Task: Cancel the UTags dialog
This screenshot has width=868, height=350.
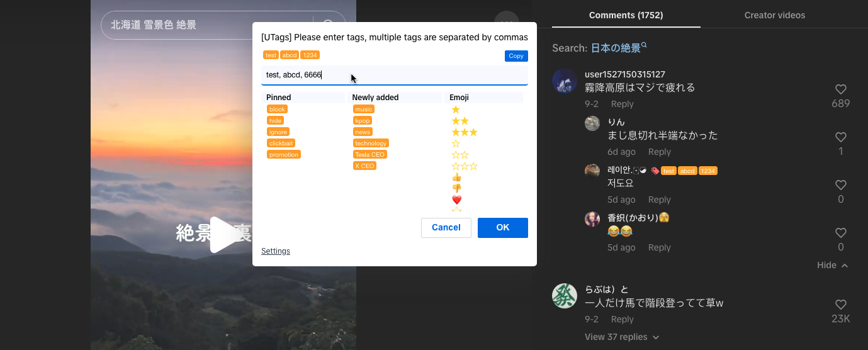Action: point(446,228)
